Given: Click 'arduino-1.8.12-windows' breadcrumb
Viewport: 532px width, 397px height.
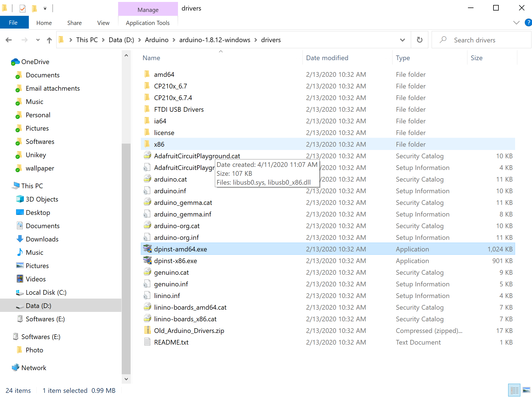Looking at the screenshot, I should pyautogui.click(x=215, y=40).
